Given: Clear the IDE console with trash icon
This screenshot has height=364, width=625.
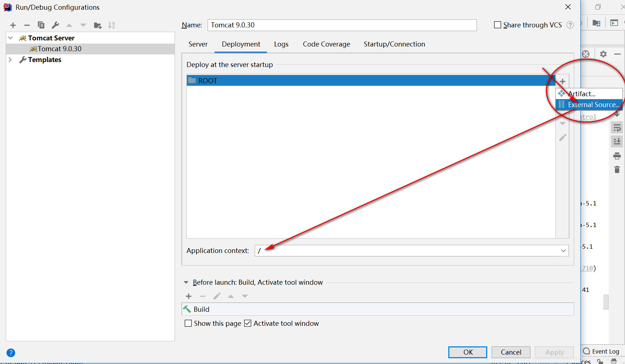Looking at the screenshot, I should tap(617, 169).
